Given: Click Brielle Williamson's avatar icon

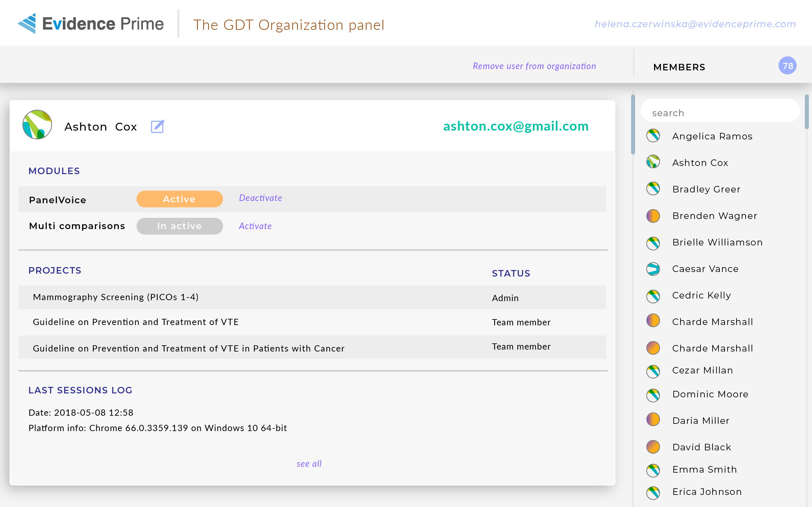Looking at the screenshot, I should point(653,244).
